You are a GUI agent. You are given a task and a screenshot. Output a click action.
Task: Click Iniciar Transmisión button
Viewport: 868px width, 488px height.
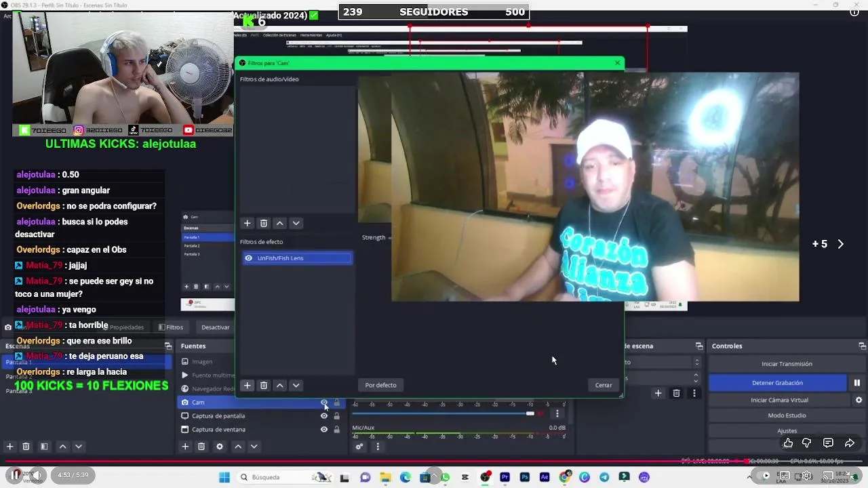(x=787, y=364)
